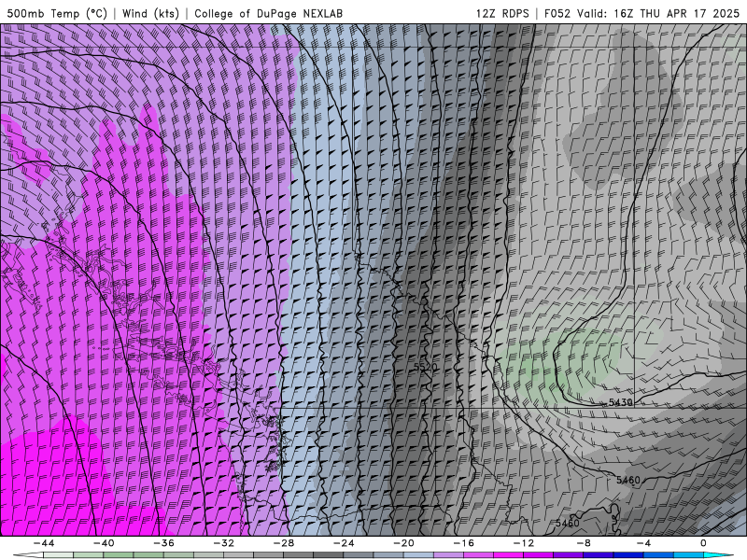Screen dimensions: 747x560
Task: Click the -32 color bar tick label
Action: pyautogui.click(x=223, y=543)
